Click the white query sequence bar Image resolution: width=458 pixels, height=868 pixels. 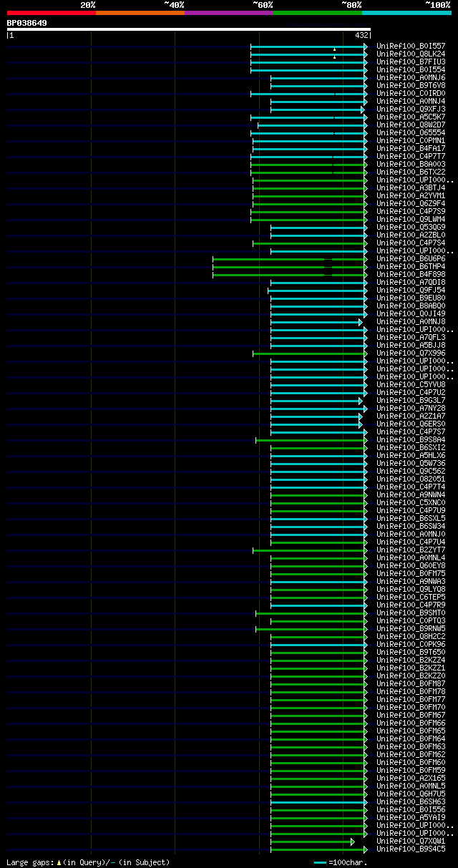pos(189,29)
